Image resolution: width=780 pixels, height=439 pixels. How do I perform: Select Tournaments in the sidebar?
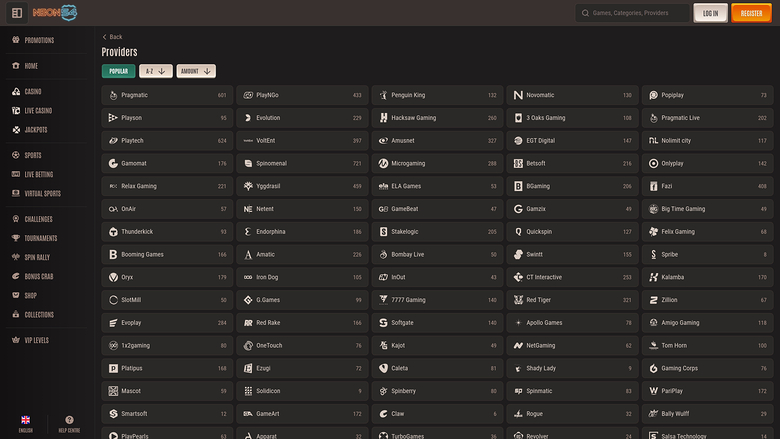(x=40, y=238)
